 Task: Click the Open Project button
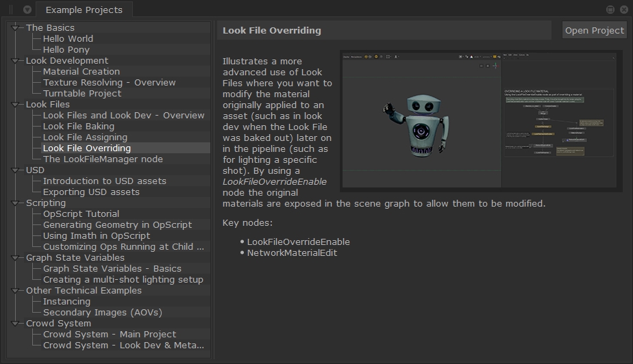coord(594,30)
